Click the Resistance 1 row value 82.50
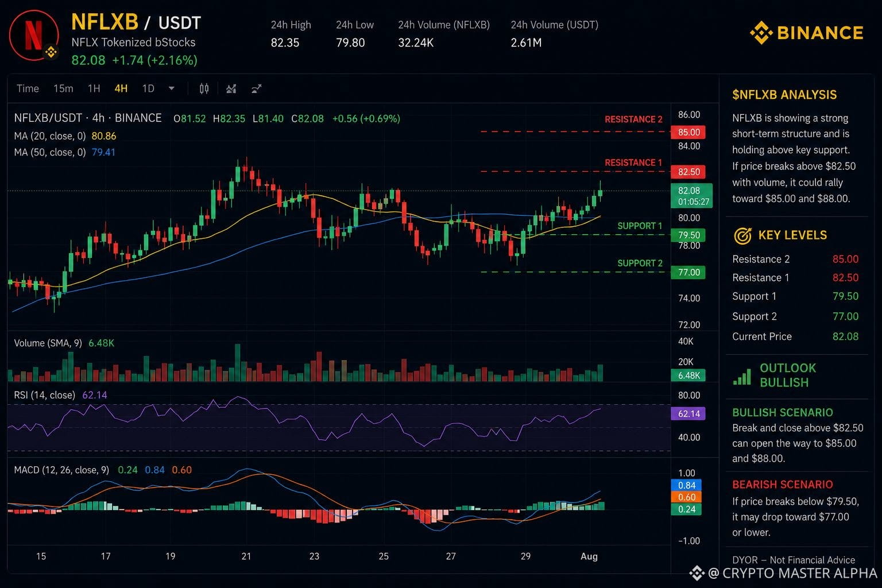882x588 pixels. (845, 277)
